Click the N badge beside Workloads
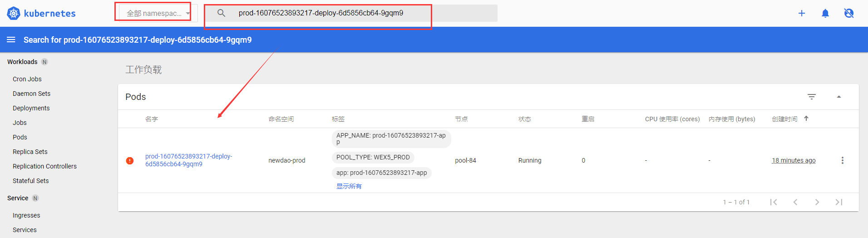Image resolution: width=868 pixels, height=238 pixels. coord(44,62)
